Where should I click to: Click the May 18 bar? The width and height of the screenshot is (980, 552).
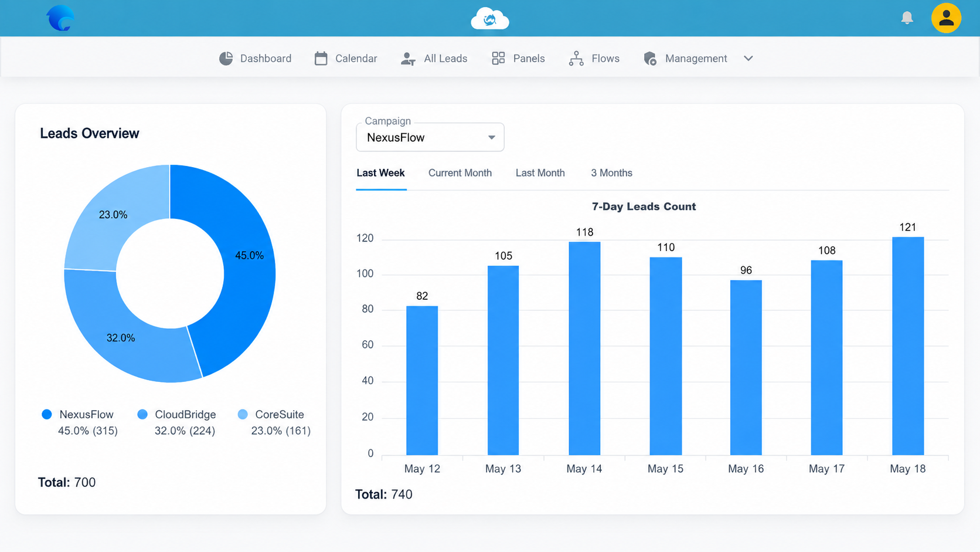coord(908,346)
